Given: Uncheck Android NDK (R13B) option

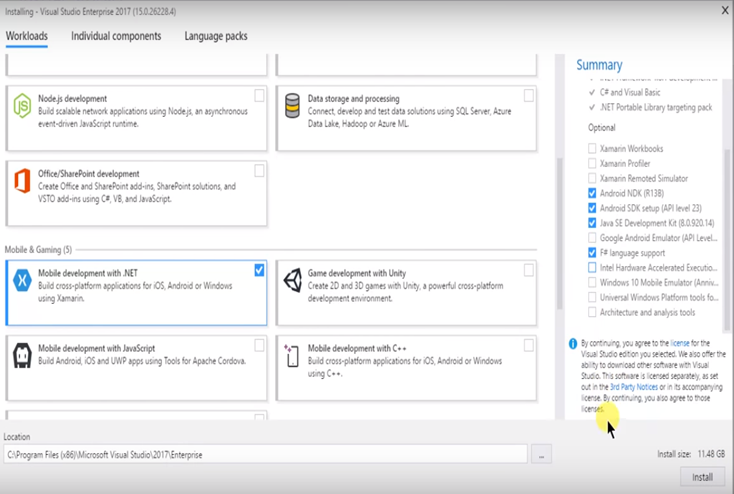Looking at the screenshot, I should 592,193.
